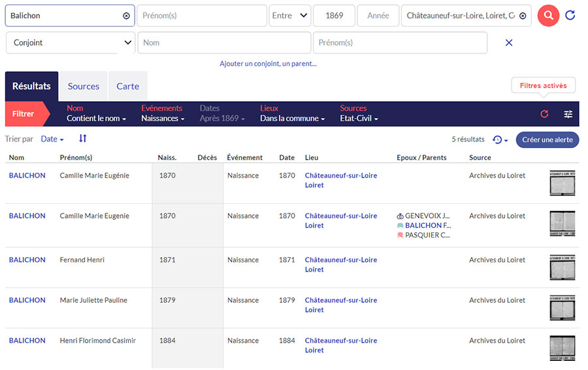The height and width of the screenshot is (370, 588).
Task: Expand the Conjoint relation dropdown
Action: pos(71,42)
